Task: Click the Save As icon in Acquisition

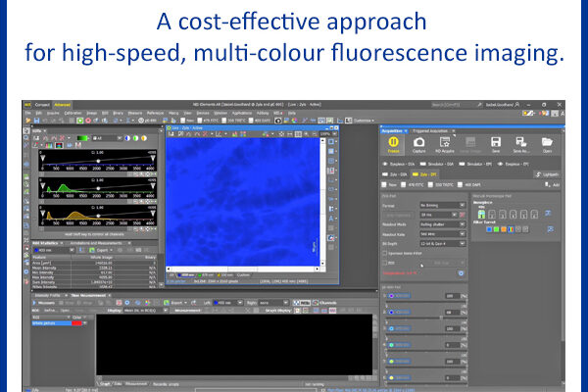Action: click(521, 144)
